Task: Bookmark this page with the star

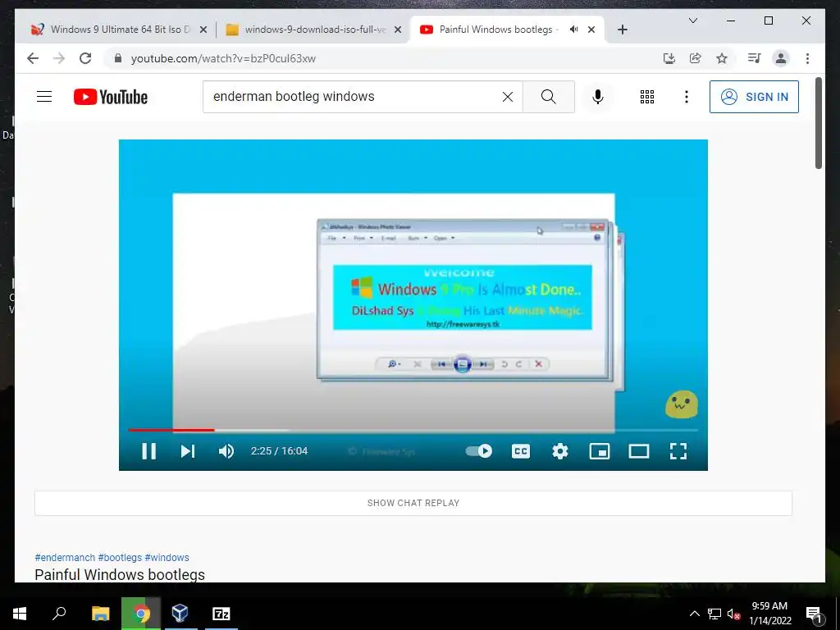Action: (x=722, y=58)
